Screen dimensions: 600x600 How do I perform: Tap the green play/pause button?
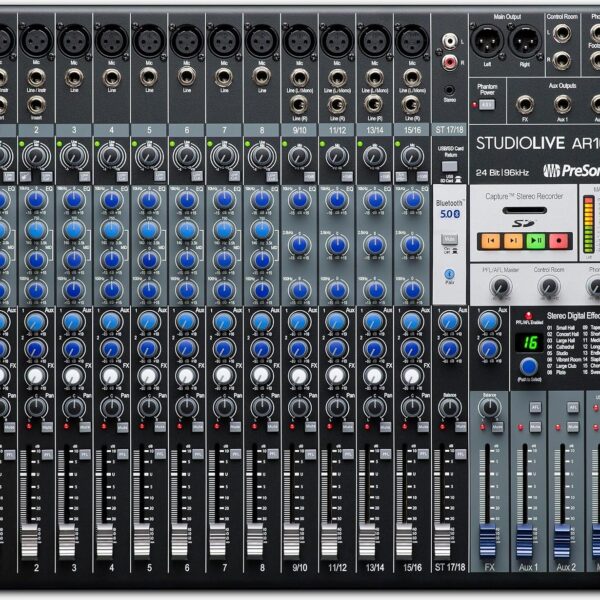(x=536, y=241)
